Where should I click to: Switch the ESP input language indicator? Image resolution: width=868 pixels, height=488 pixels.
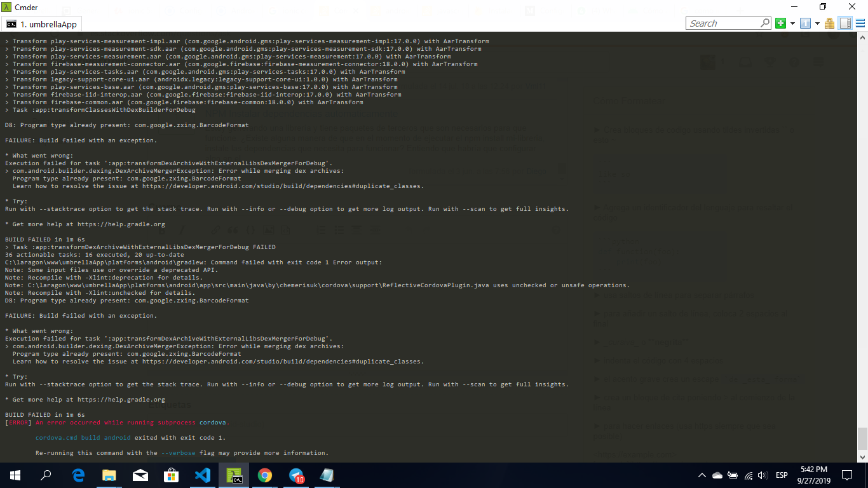tap(782, 475)
